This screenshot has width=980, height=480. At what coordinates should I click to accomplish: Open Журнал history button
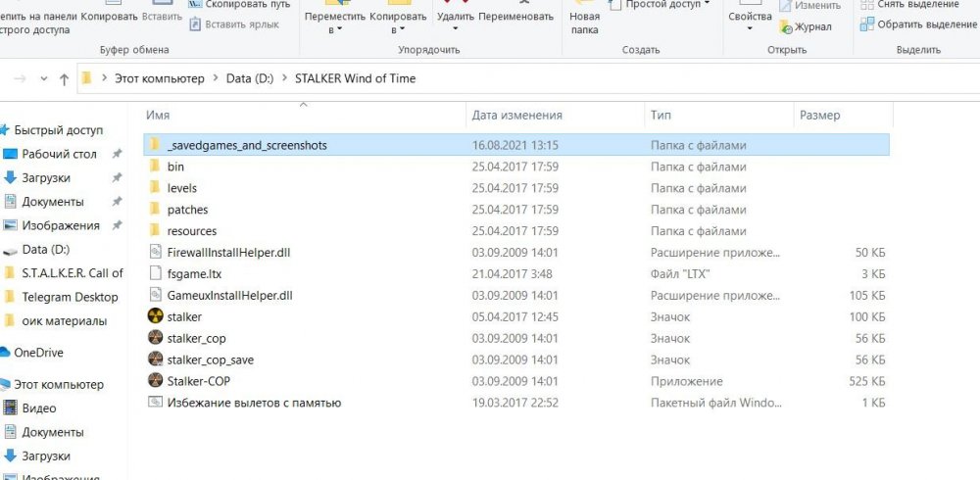[x=806, y=26]
